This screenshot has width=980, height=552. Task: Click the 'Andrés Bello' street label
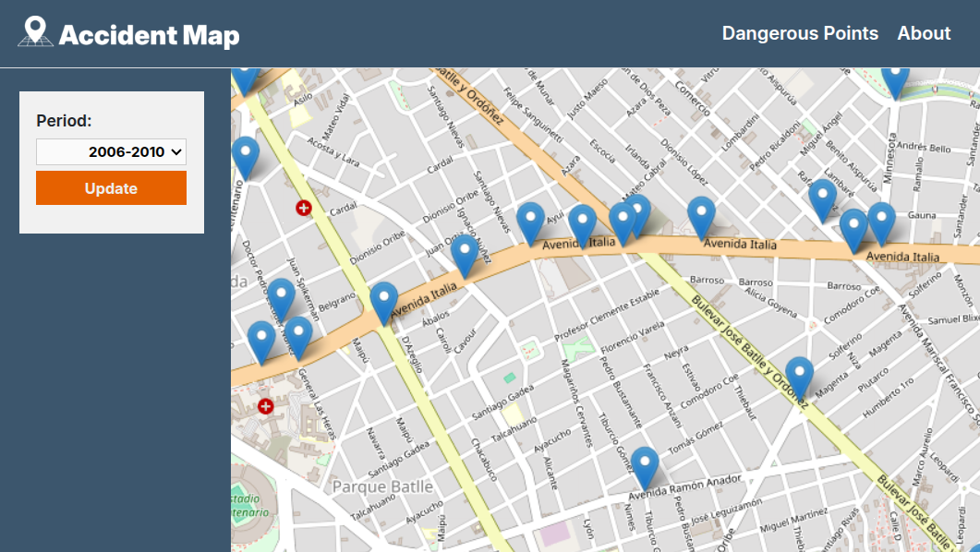(923, 147)
